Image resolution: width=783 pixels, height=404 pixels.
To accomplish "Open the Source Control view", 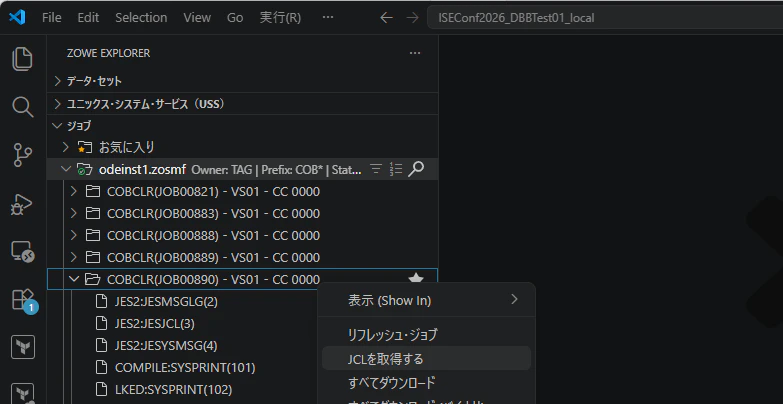I will click(x=22, y=155).
